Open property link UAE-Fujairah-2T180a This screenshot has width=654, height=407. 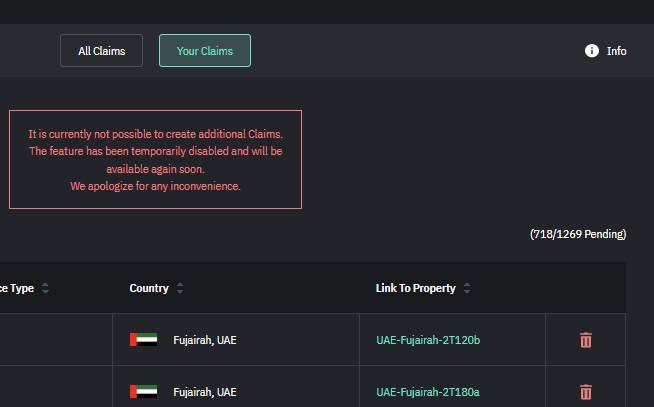point(428,392)
